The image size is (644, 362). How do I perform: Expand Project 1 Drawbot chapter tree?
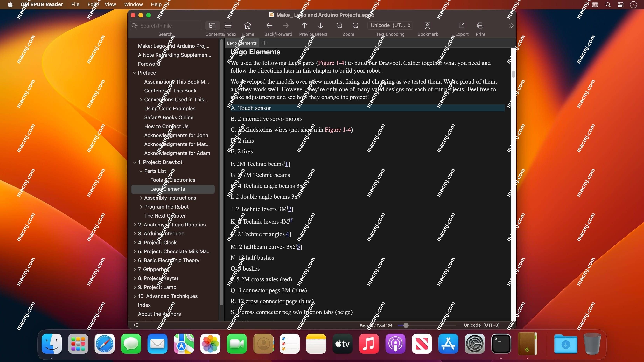pyautogui.click(x=135, y=162)
